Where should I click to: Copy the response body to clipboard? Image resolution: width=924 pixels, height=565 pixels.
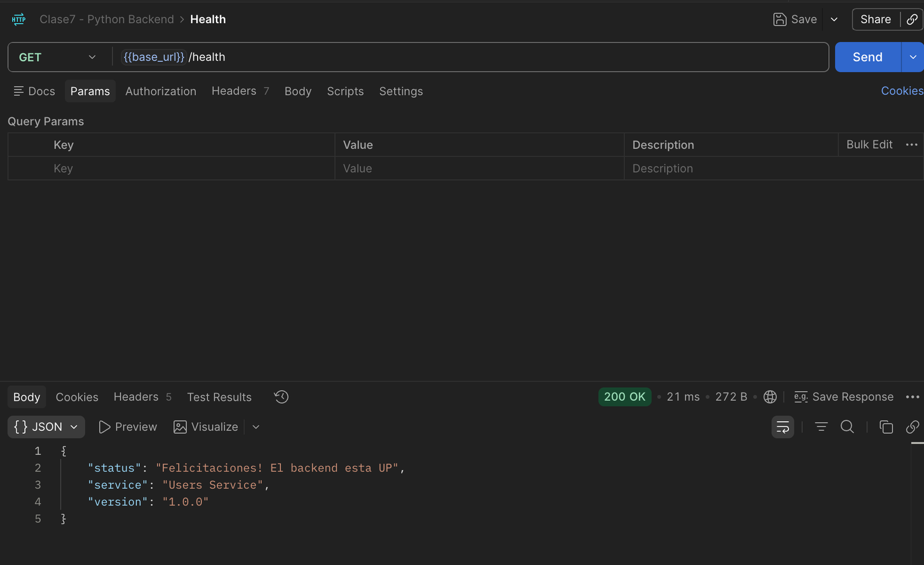[886, 427]
